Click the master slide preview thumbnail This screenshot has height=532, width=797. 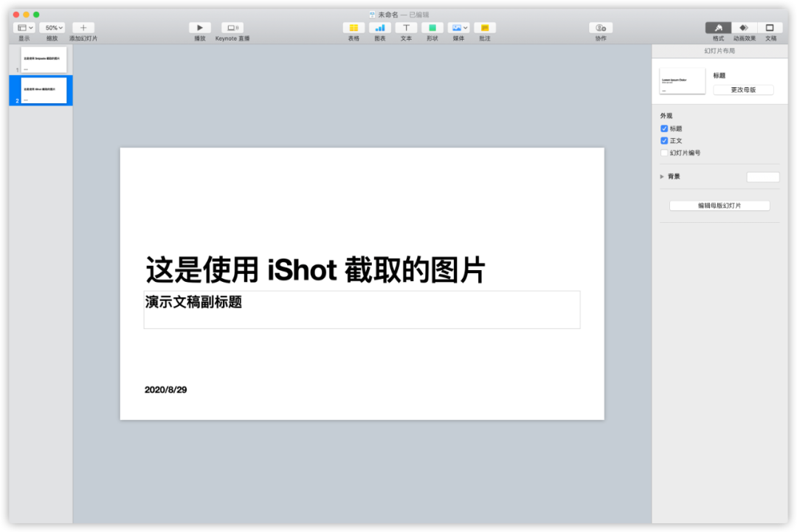tap(682, 80)
